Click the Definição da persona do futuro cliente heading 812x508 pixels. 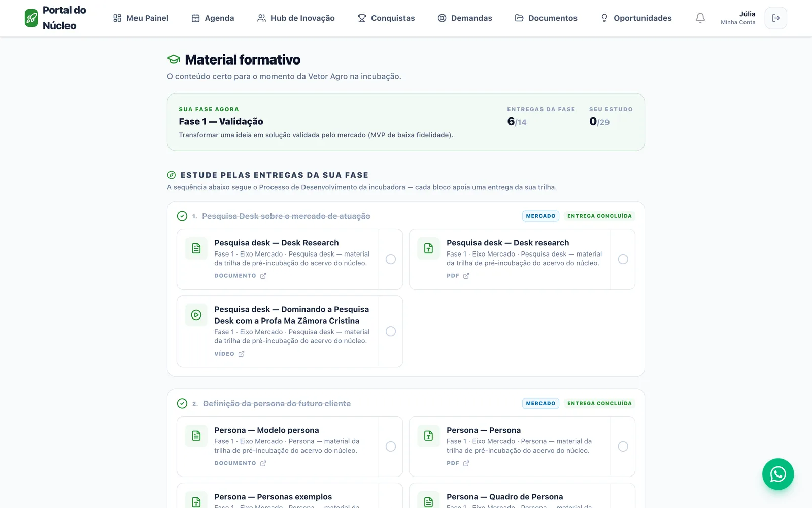click(277, 404)
